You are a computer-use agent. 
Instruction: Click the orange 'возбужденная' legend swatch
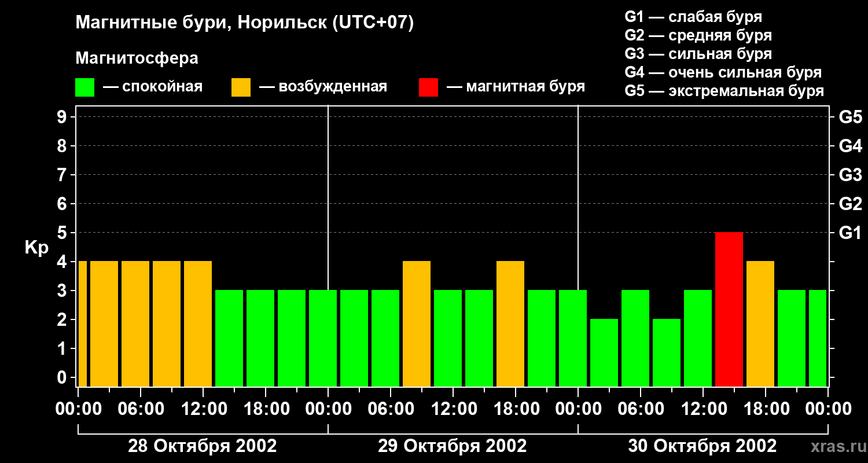click(x=241, y=87)
